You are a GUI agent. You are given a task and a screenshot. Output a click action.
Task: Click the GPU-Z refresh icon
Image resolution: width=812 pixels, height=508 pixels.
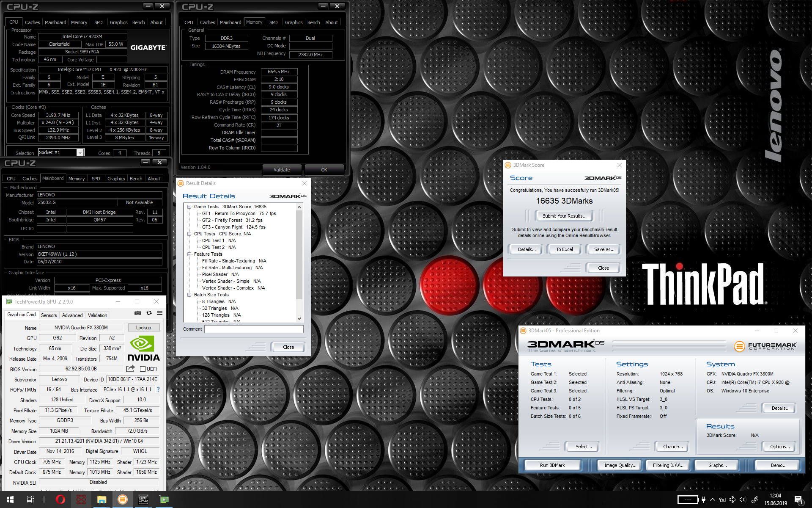click(x=149, y=313)
